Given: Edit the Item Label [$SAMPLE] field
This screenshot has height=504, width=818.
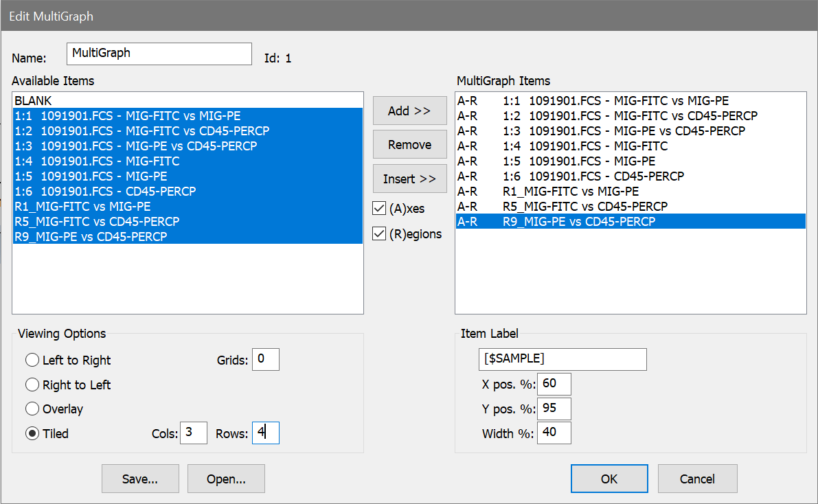Looking at the screenshot, I should click(563, 360).
